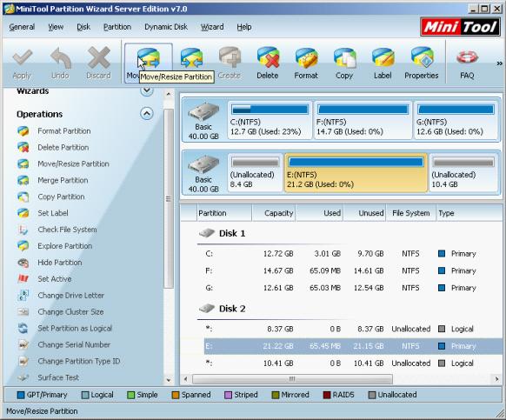Click the Format toolbar icon
The height and width of the screenshot is (420, 506).
pyautogui.click(x=306, y=57)
